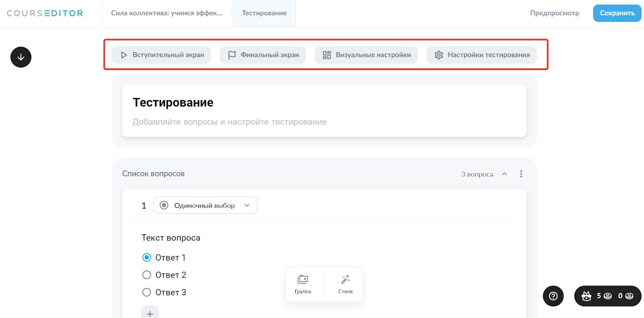The height and width of the screenshot is (318, 644).
Task: Open the Финальный экран settings
Action: pos(263,55)
